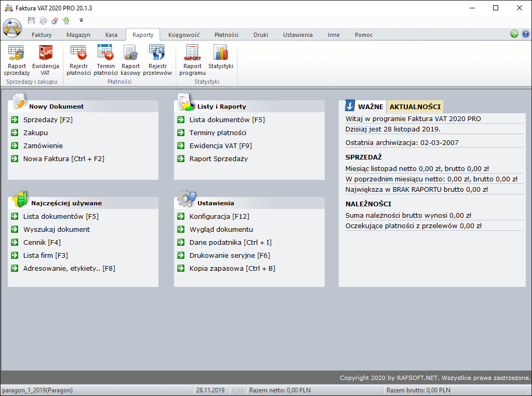Open Raport kasowy ribbon icon
This screenshot has height=396, width=532.
pyautogui.click(x=130, y=60)
